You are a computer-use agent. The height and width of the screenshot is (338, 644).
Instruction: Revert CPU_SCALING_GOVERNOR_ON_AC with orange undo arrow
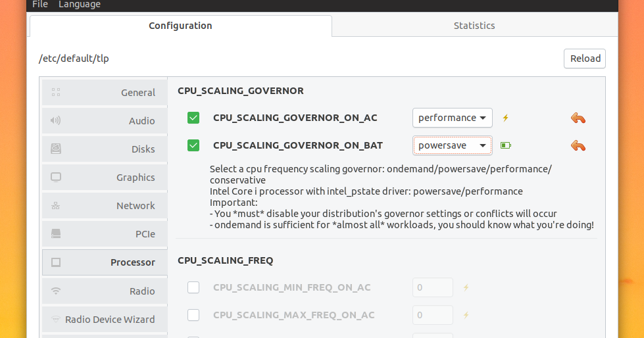(578, 118)
